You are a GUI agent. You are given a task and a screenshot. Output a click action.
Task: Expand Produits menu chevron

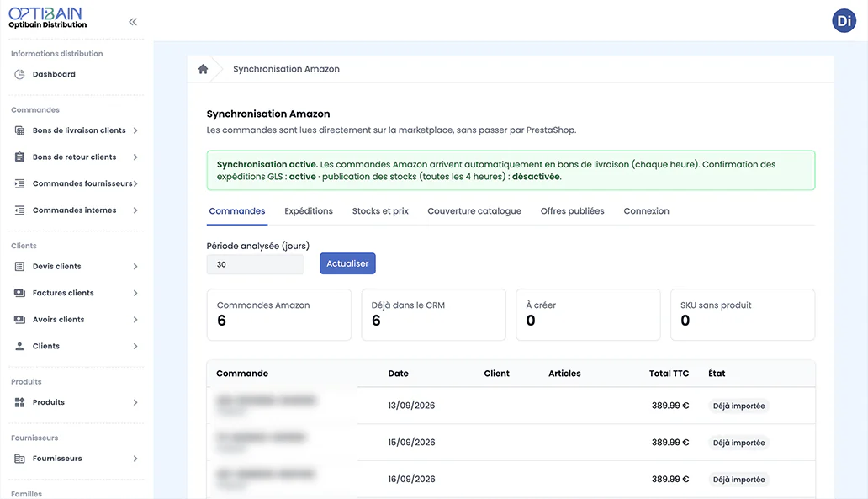coord(135,402)
